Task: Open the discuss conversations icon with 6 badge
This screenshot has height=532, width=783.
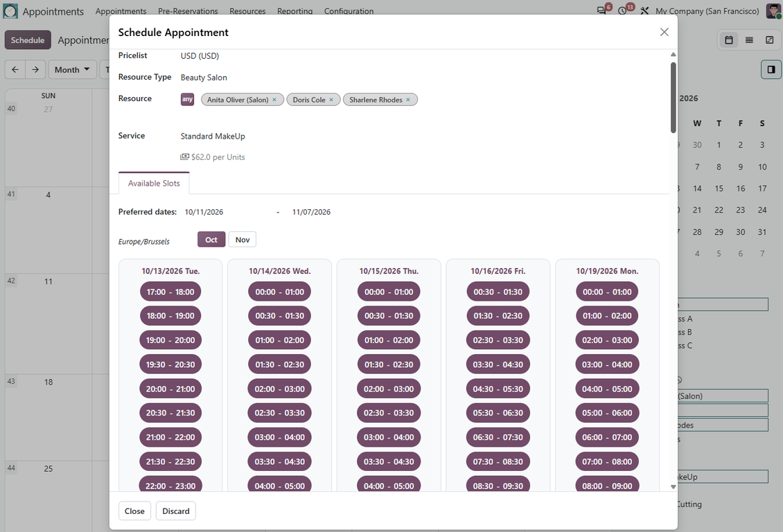Action: (x=602, y=10)
